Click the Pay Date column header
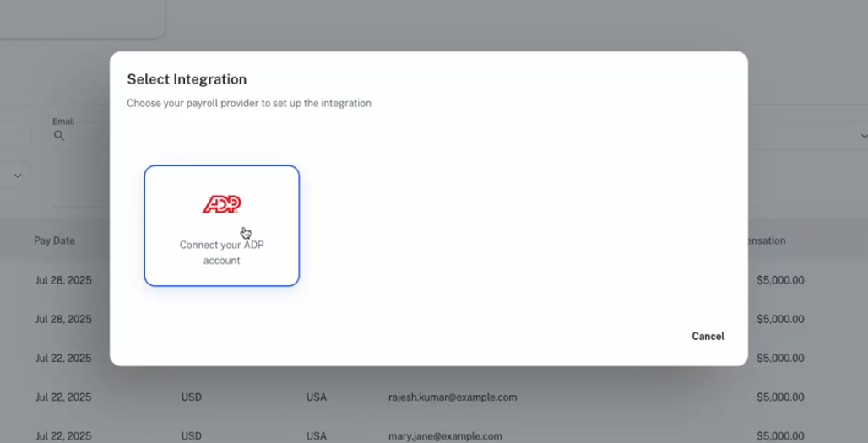868x443 pixels. click(54, 240)
